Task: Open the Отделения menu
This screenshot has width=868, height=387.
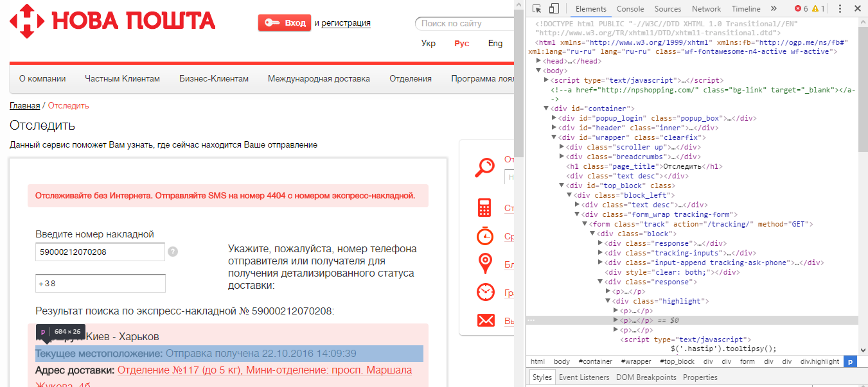Action: click(411, 79)
